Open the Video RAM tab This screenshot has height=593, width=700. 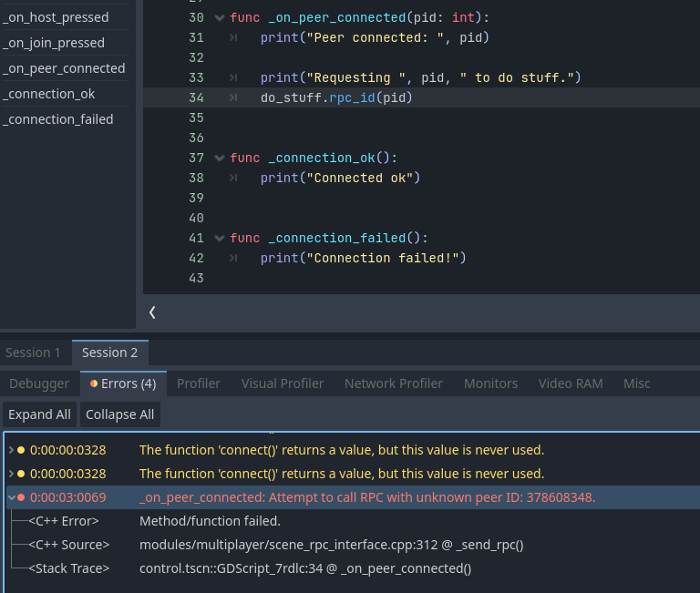[x=571, y=383]
